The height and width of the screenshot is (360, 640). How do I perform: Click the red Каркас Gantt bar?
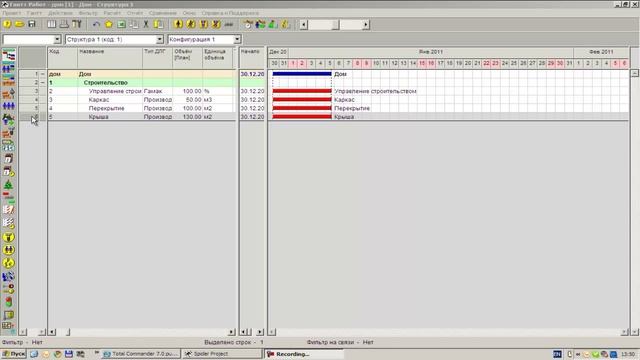(302, 100)
